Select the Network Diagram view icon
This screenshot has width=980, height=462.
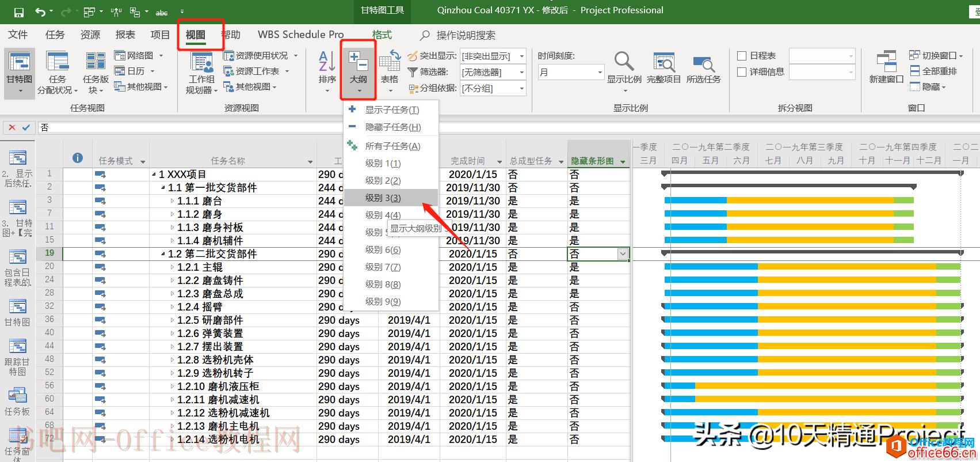pyautogui.click(x=120, y=56)
